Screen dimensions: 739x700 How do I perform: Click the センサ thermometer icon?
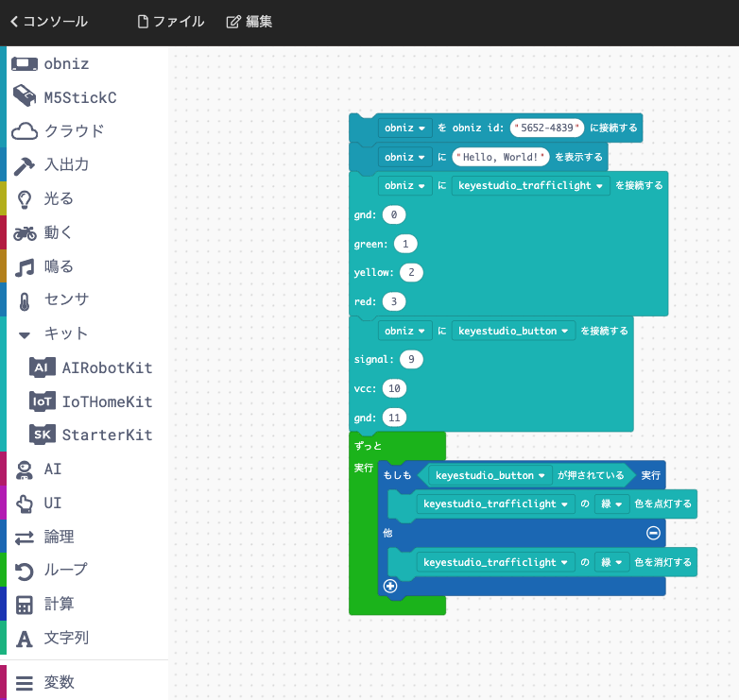pyautogui.click(x=25, y=301)
